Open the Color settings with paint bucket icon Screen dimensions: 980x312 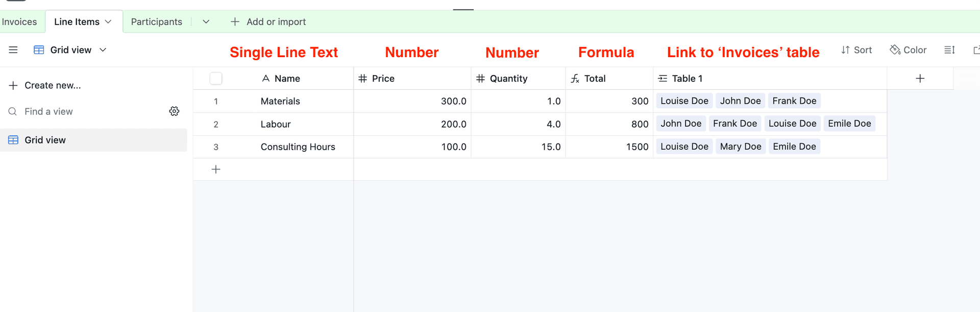click(908, 50)
